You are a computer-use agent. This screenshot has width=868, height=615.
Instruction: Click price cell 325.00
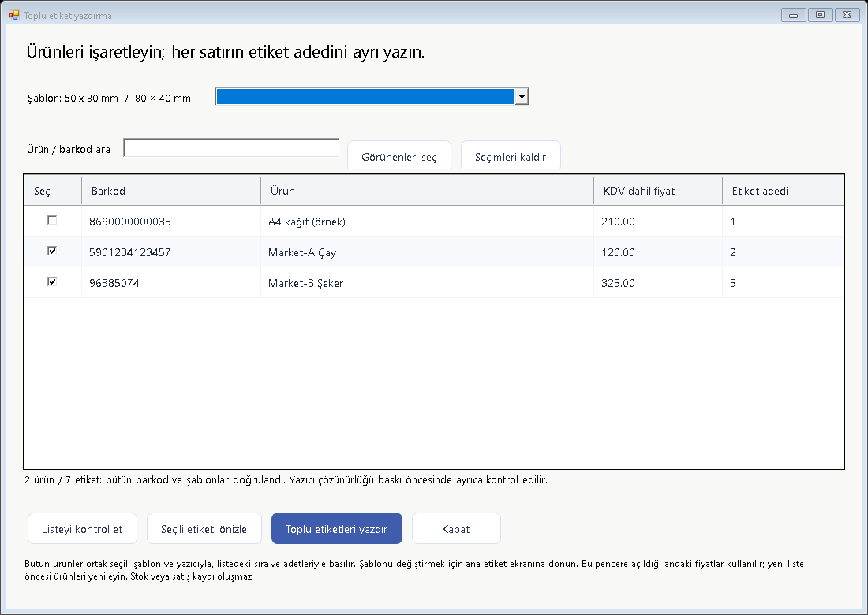(657, 282)
